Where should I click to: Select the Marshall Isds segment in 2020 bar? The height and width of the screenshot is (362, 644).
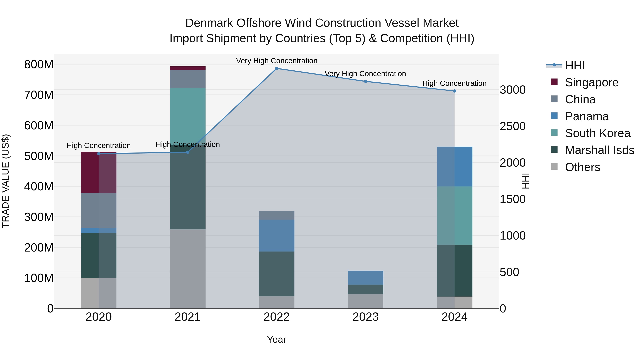(x=99, y=256)
